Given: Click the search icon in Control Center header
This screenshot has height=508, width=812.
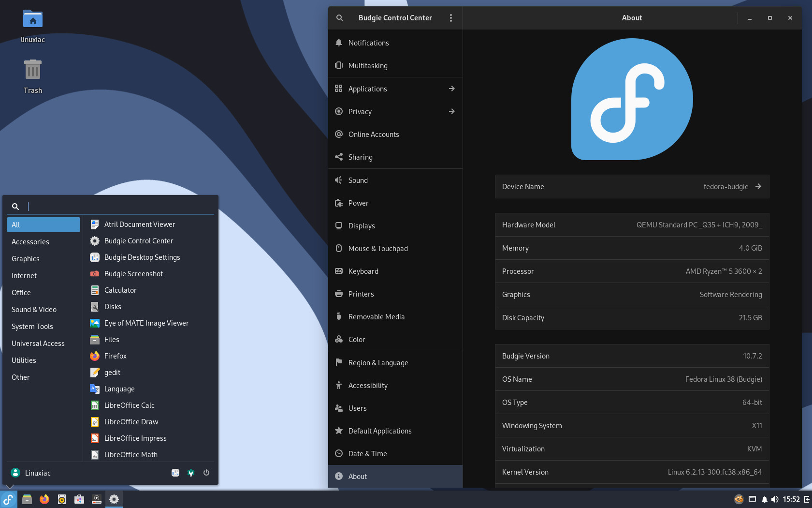Looking at the screenshot, I should pos(340,18).
